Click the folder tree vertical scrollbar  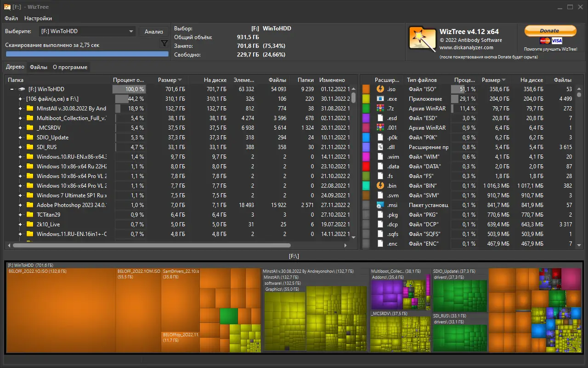pos(353,98)
